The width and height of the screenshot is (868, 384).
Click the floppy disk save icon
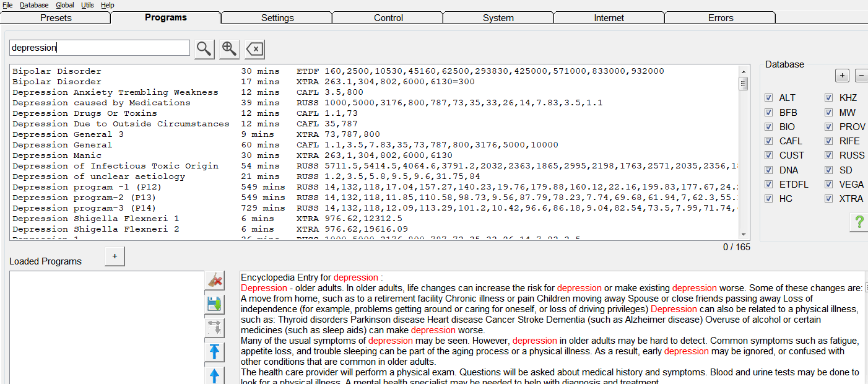pos(214,304)
